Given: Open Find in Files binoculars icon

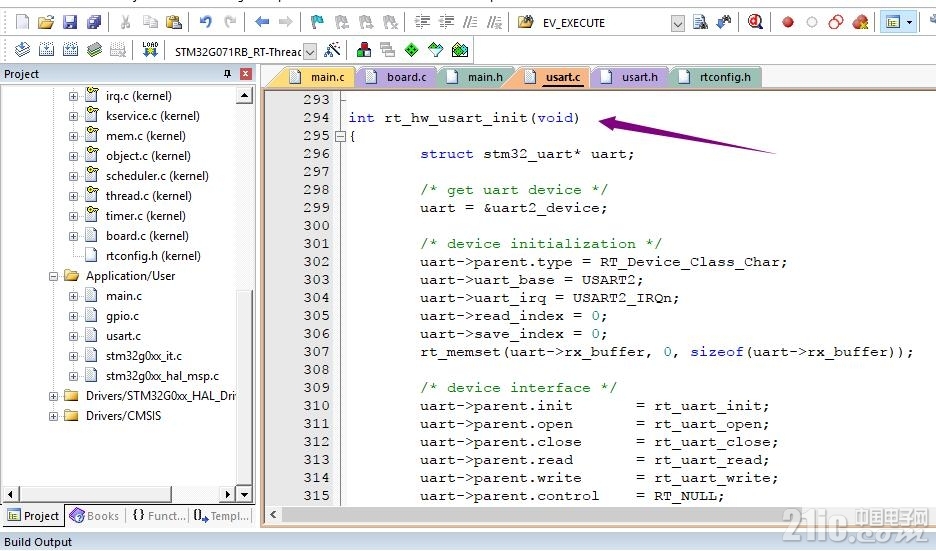Looking at the screenshot, I should coord(526,23).
